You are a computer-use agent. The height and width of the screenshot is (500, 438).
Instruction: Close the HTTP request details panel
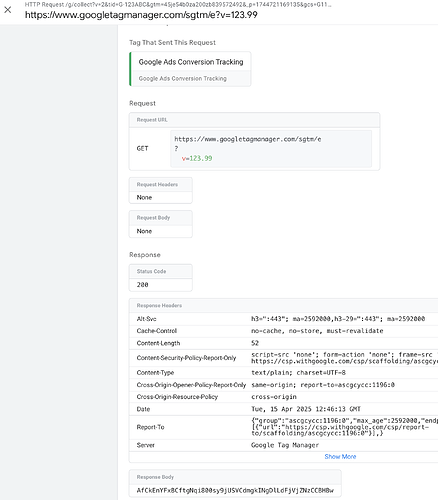(8, 10)
